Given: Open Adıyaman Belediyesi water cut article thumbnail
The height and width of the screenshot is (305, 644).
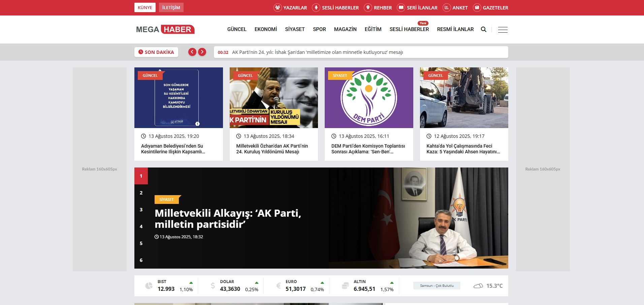Looking at the screenshot, I should point(179,98).
